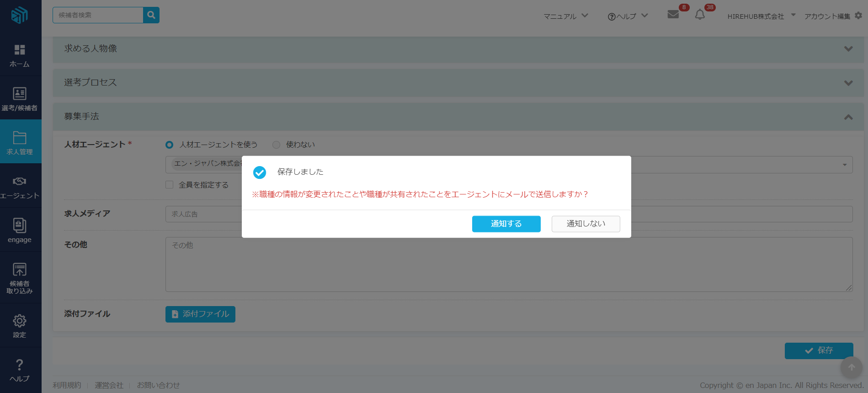The image size is (868, 393).
Task: Click the candidate search magnifier icon
Action: click(x=151, y=15)
